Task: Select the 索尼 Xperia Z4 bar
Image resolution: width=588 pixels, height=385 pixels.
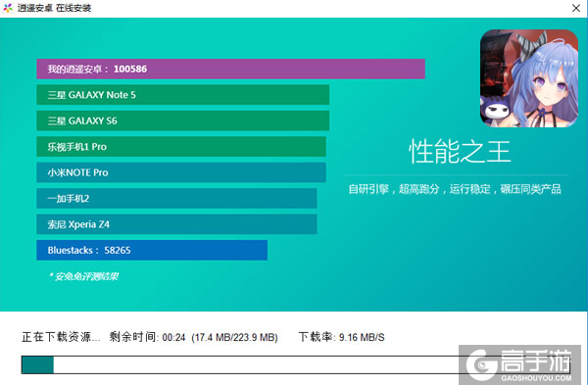Action: tap(176, 223)
